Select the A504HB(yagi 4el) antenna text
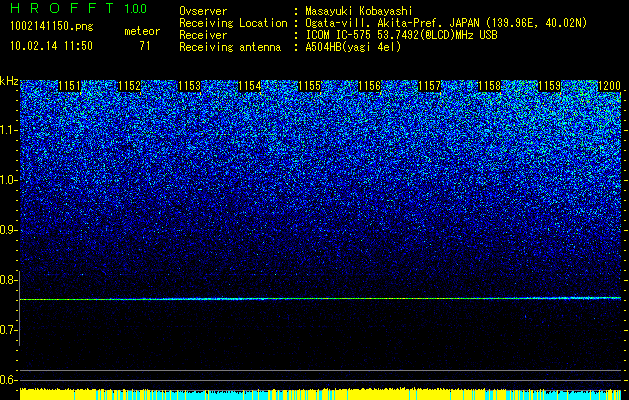629x400 pixels. 353,47
